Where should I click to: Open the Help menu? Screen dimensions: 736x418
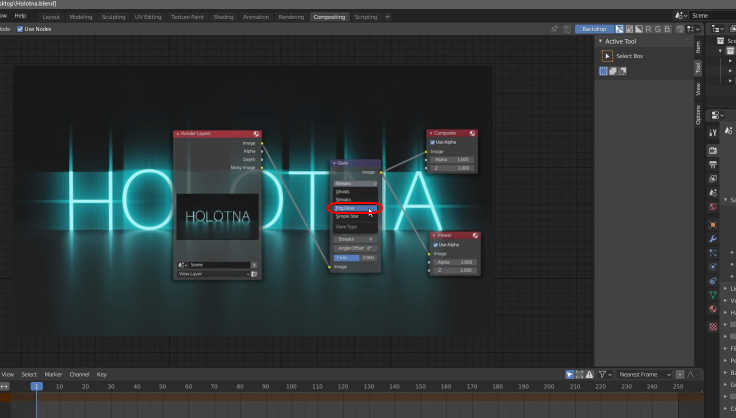click(20, 16)
